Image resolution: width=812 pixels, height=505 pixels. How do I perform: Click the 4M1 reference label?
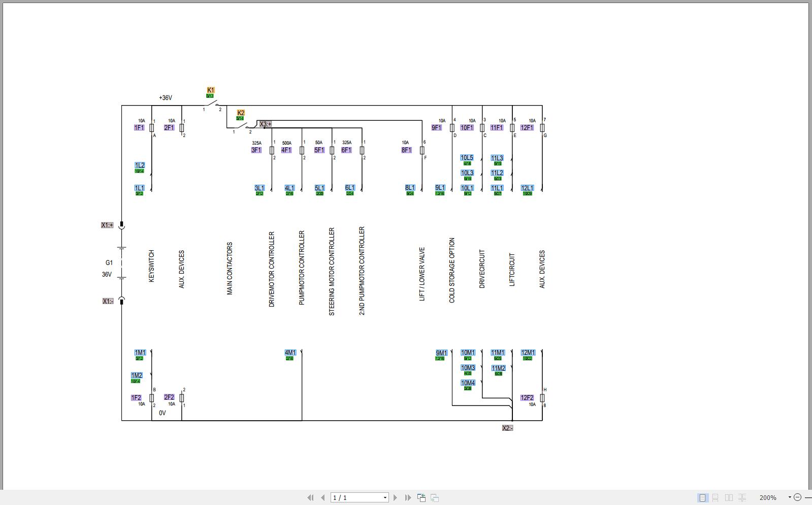click(x=290, y=353)
